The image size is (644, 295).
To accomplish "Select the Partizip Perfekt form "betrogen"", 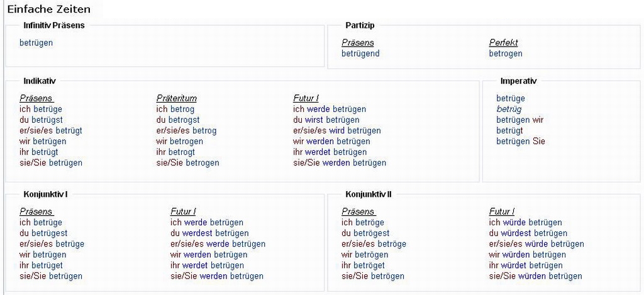I will coord(506,53).
